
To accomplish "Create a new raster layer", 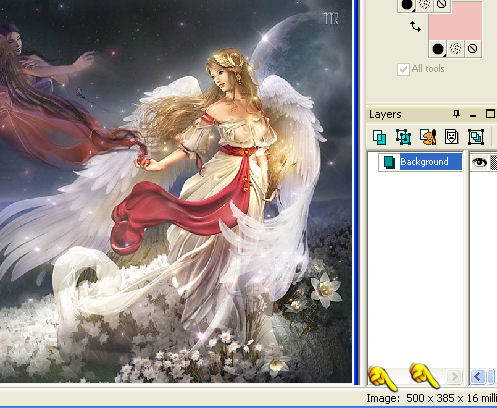I will [379, 137].
